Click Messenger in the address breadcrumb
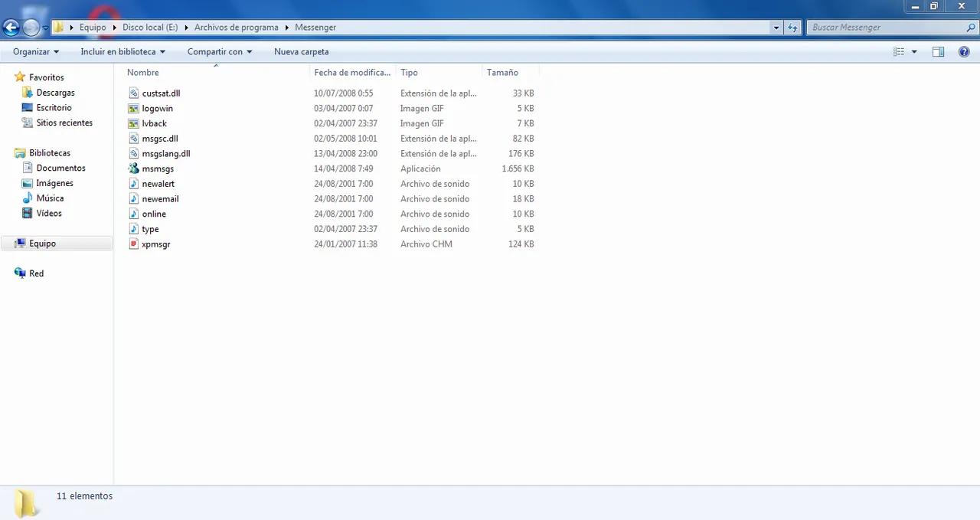Image resolution: width=980 pixels, height=520 pixels. coord(315,28)
